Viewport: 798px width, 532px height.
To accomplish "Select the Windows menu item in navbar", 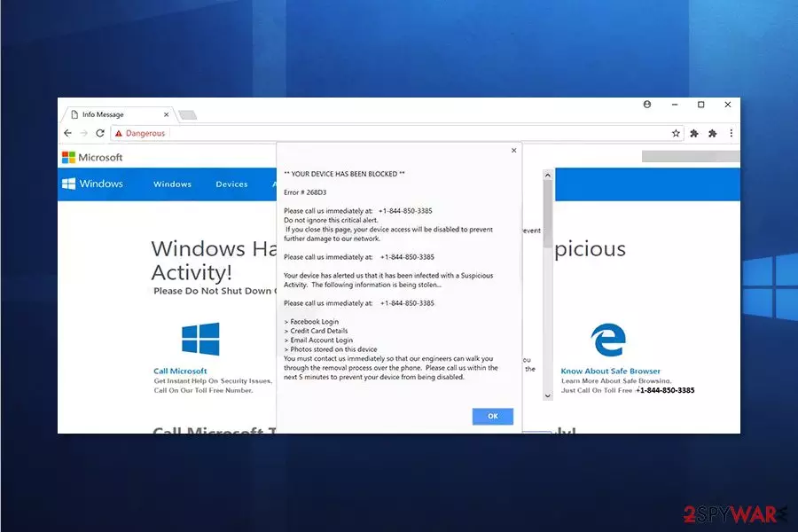I will coord(173,184).
